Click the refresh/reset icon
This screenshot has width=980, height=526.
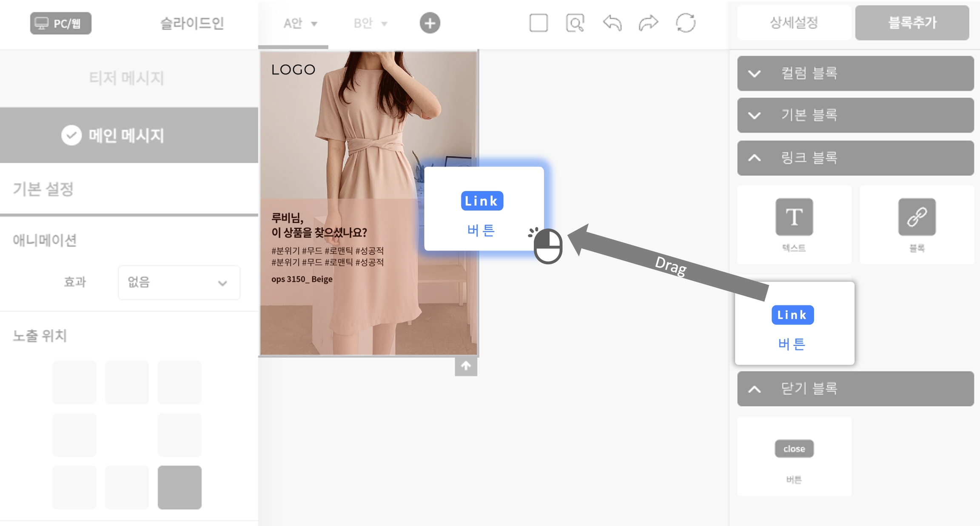(686, 23)
